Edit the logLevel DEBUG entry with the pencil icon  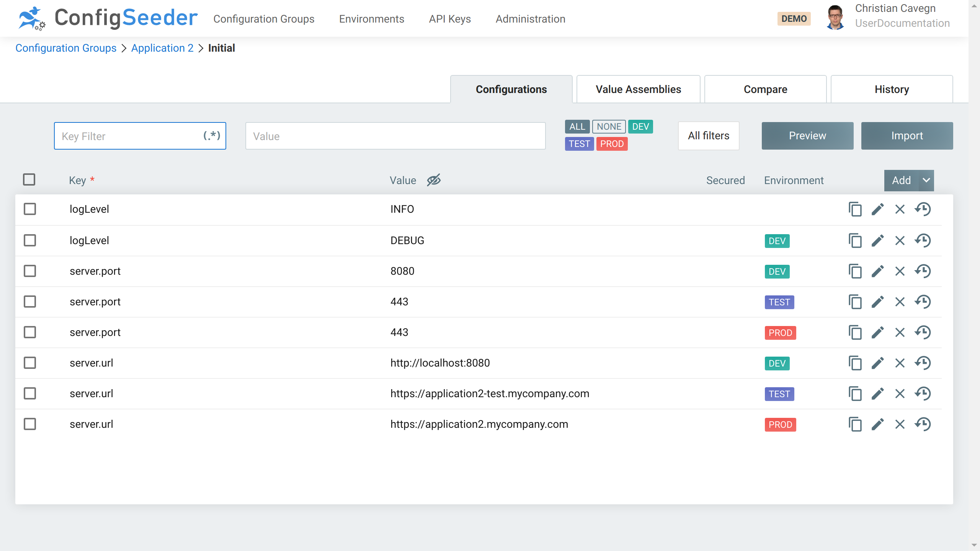click(x=877, y=241)
